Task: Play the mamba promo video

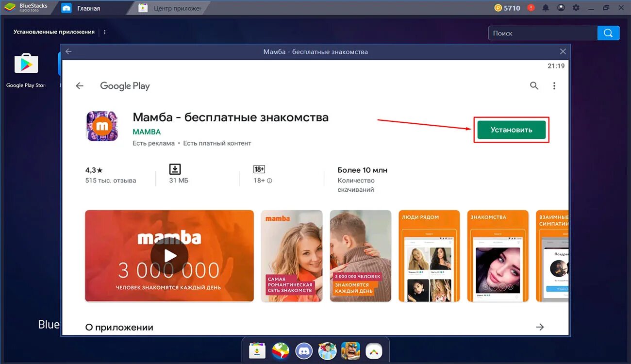Action: click(169, 256)
